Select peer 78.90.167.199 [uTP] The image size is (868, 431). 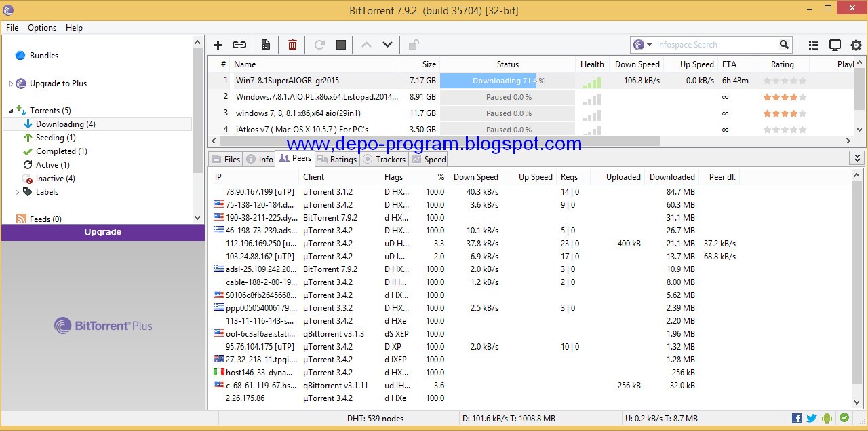[x=530, y=192]
